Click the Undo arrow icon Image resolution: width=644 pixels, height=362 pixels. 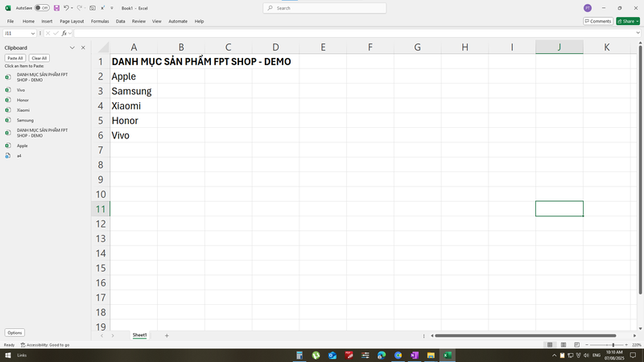66,8
